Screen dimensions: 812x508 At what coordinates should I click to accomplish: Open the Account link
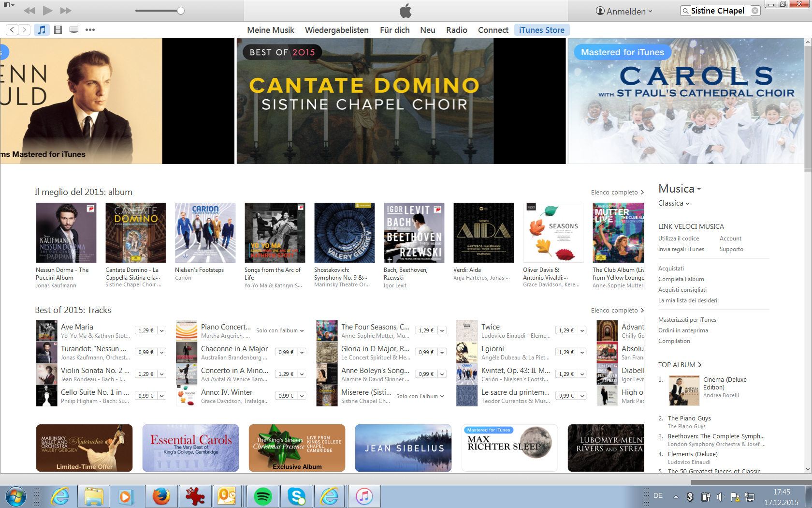click(730, 239)
